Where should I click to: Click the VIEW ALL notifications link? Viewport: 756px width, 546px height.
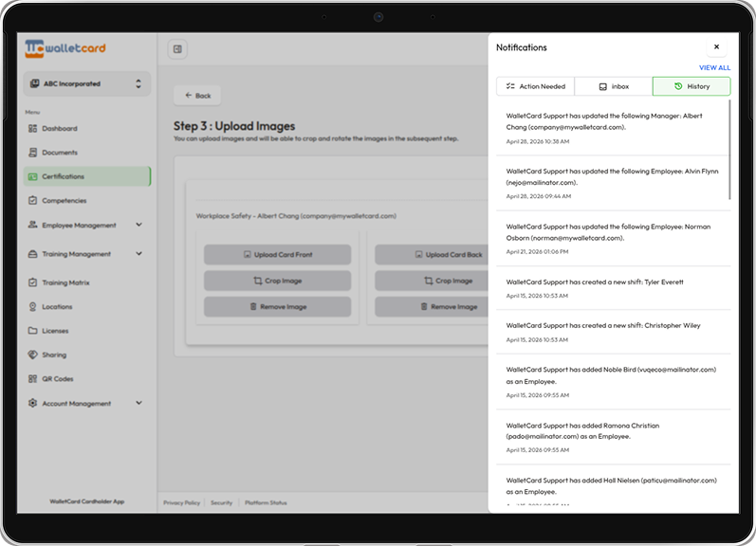coord(714,67)
